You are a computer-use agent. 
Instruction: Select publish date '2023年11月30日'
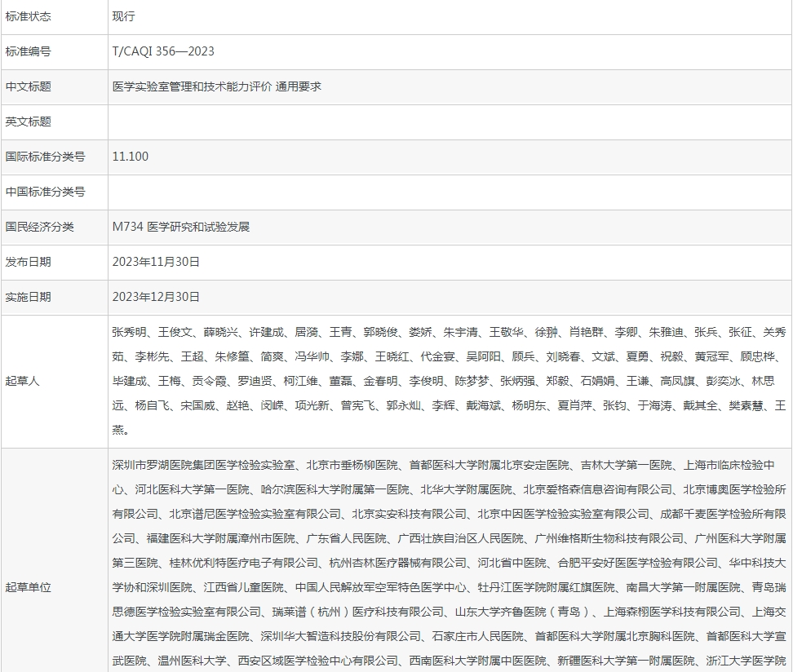tap(156, 262)
